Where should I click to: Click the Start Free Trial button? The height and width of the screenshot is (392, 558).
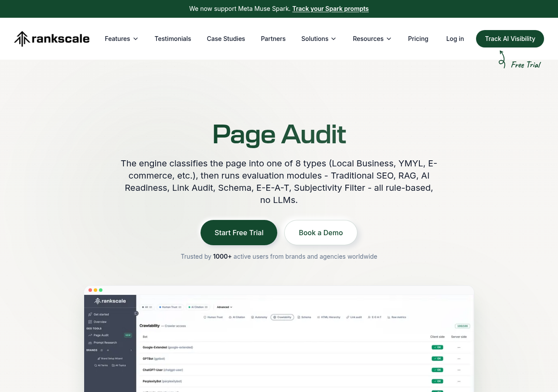239,233
